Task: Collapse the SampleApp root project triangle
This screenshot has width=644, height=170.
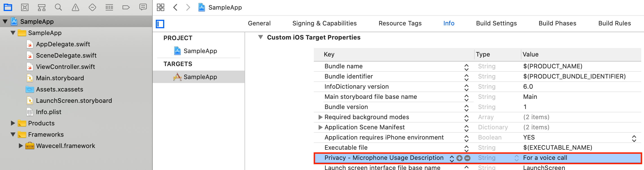Action: click(5, 21)
